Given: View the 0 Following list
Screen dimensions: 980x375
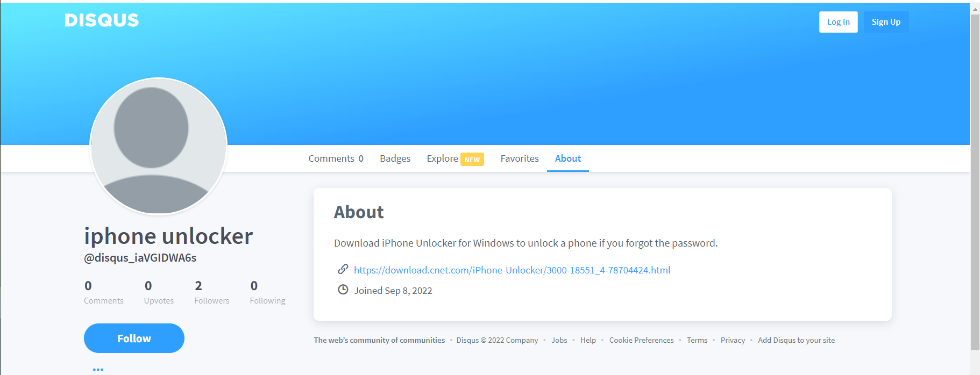Looking at the screenshot, I should 267,292.
